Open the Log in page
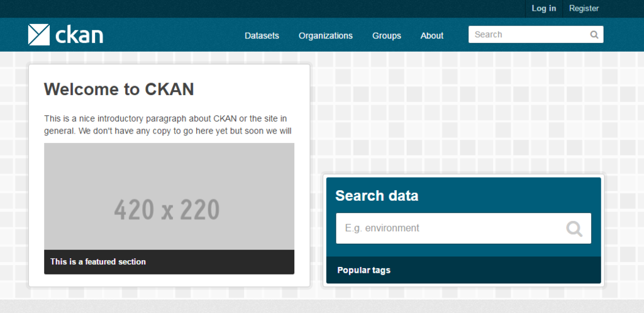This screenshot has width=644, height=313. [x=544, y=9]
